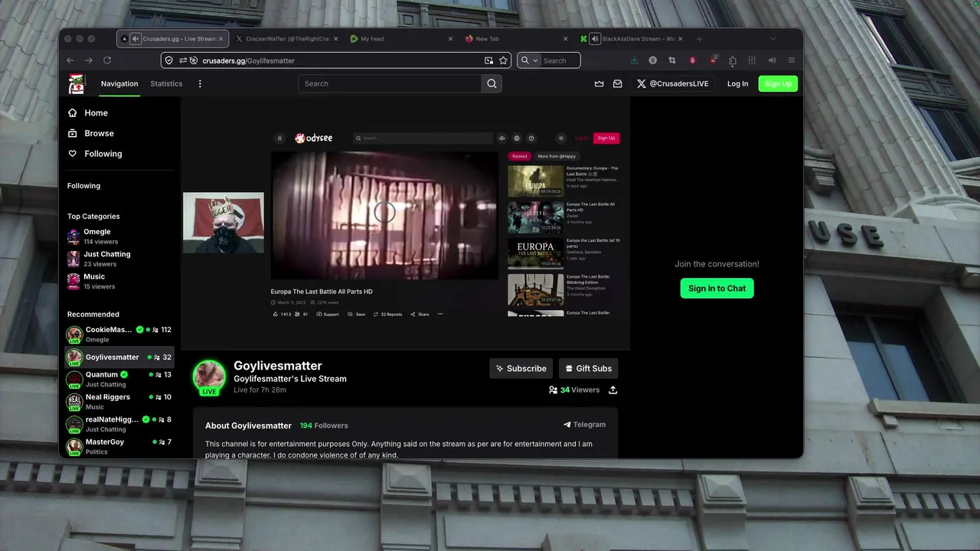Image resolution: width=980 pixels, height=551 pixels.
Task: Click the Gift Subs button
Action: [588, 368]
